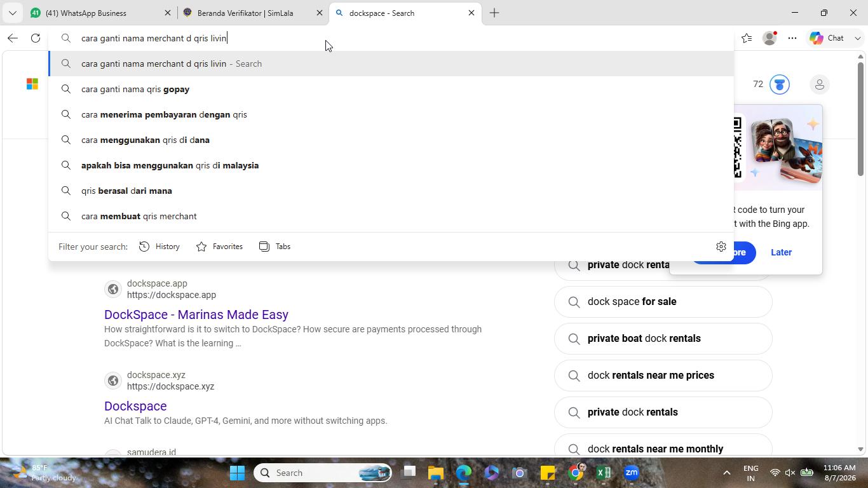Expand the tab actions dropdown chevron
The height and width of the screenshot is (488, 868).
click(x=13, y=13)
